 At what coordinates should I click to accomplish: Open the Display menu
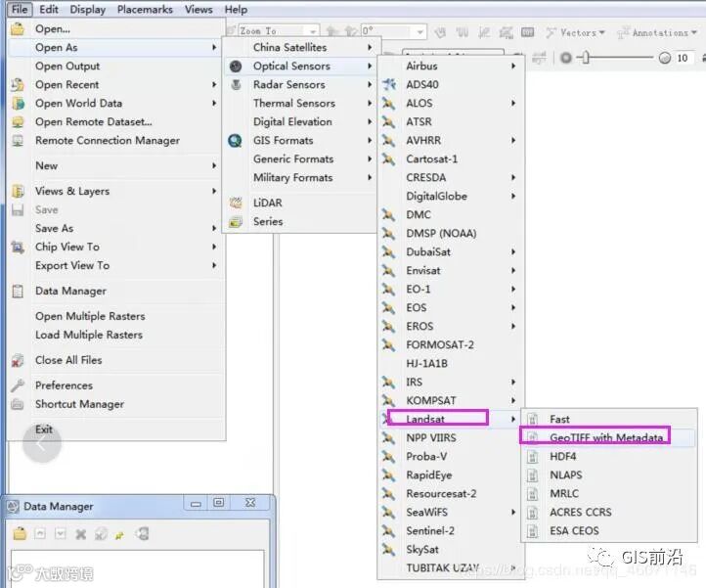click(x=88, y=10)
